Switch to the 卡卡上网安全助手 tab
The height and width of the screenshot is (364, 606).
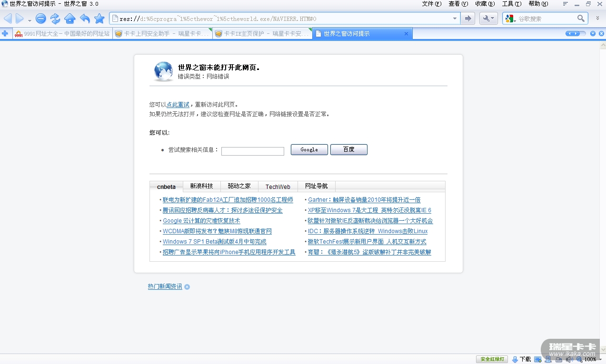point(162,34)
